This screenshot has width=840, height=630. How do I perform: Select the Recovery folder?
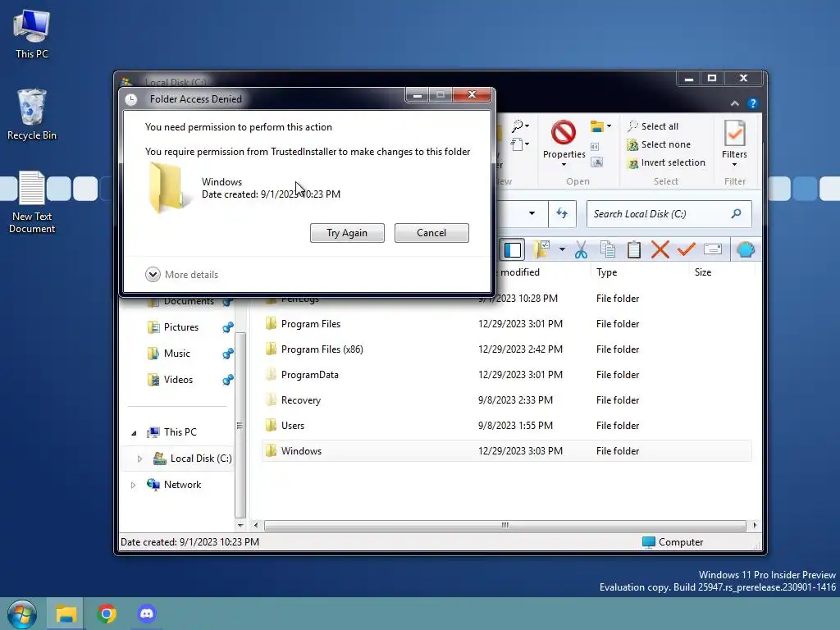[x=507, y=400]
